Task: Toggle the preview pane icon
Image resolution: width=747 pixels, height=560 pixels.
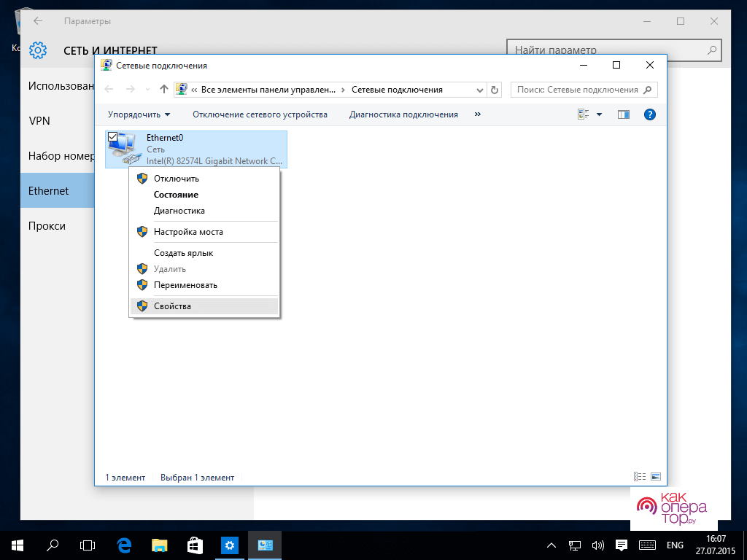Action: [x=623, y=114]
